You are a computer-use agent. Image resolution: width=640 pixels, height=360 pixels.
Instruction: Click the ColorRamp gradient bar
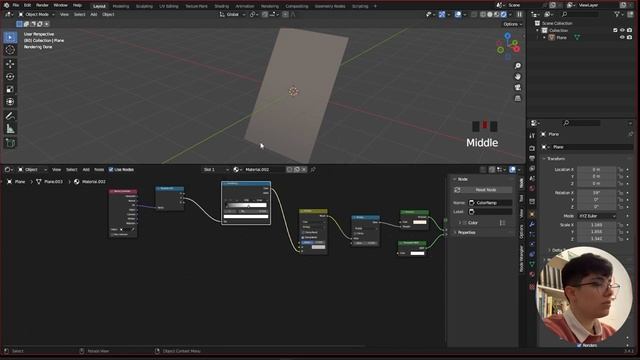click(x=246, y=205)
